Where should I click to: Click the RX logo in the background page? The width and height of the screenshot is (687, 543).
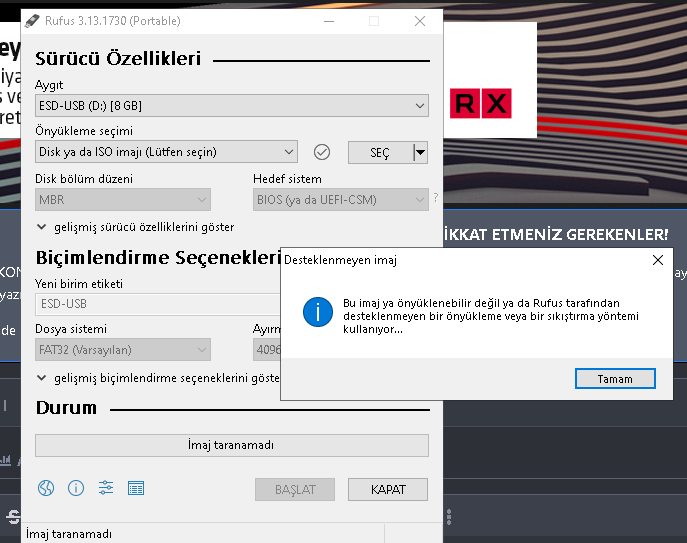(481, 103)
